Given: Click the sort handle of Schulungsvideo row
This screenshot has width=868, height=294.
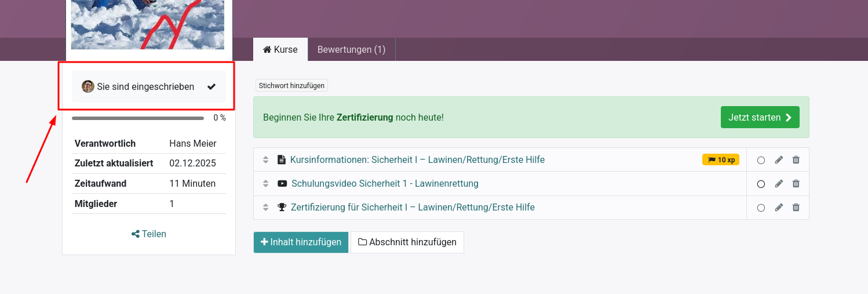Looking at the screenshot, I should click(266, 184).
